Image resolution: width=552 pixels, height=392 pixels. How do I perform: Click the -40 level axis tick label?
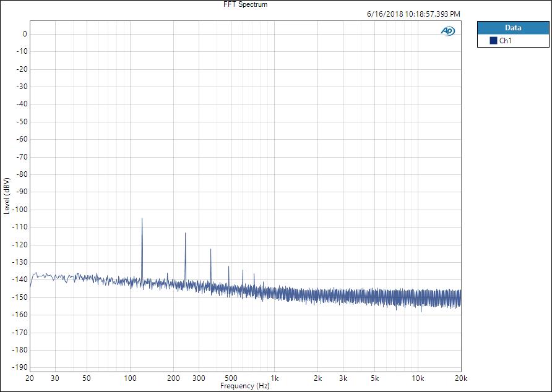pyautogui.click(x=21, y=104)
